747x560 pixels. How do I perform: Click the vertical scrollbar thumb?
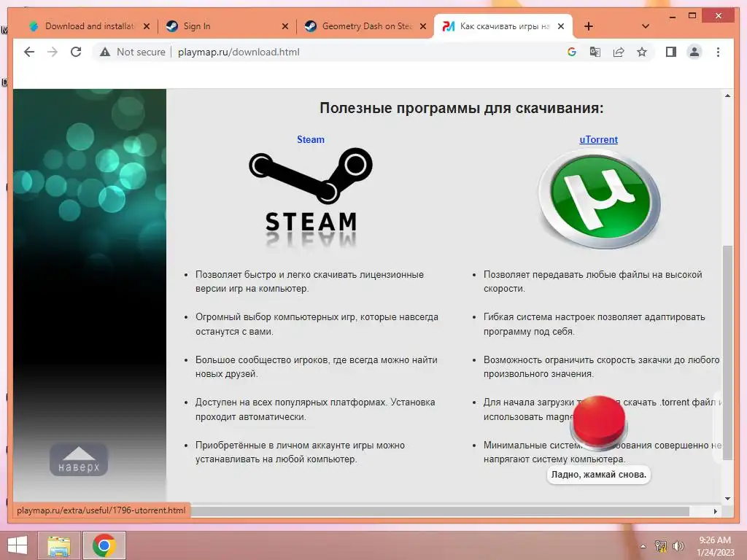[727, 352]
